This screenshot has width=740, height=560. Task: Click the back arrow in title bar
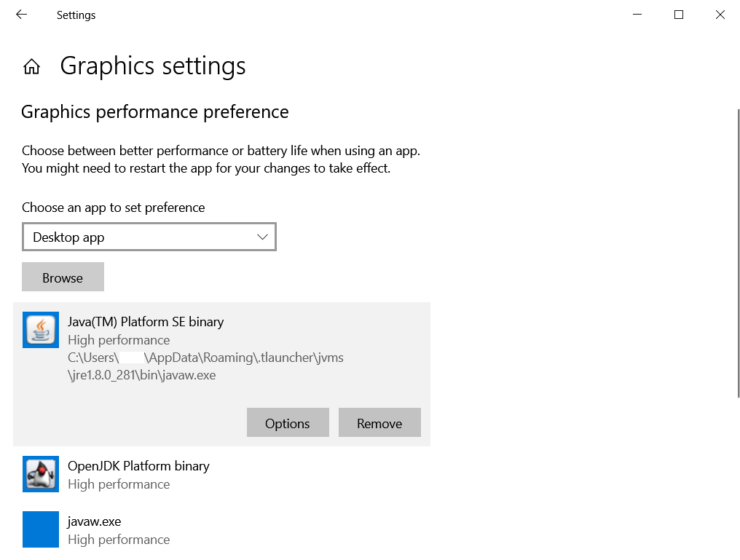[21, 15]
